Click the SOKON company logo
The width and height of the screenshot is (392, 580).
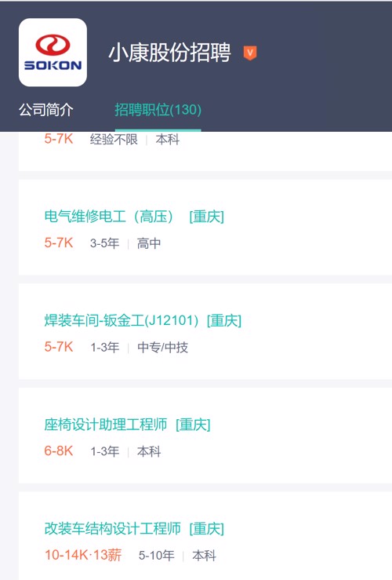(53, 52)
